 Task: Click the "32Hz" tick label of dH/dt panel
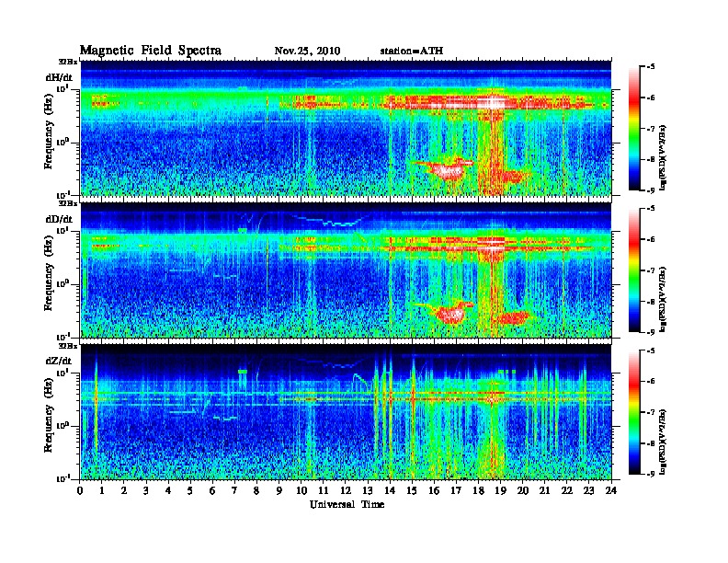(68, 62)
